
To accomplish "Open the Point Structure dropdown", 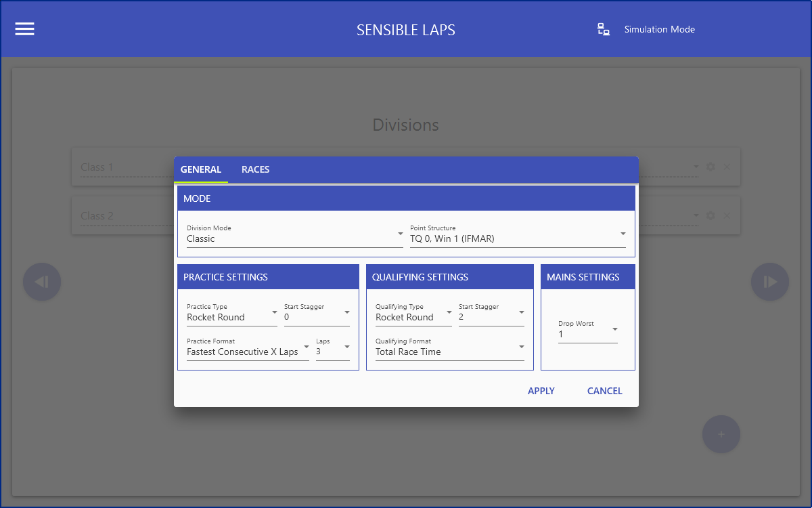I will tap(518, 238).
